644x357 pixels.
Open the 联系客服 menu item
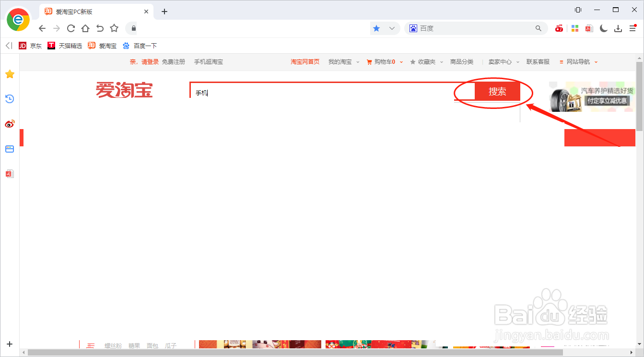point(538,62)
